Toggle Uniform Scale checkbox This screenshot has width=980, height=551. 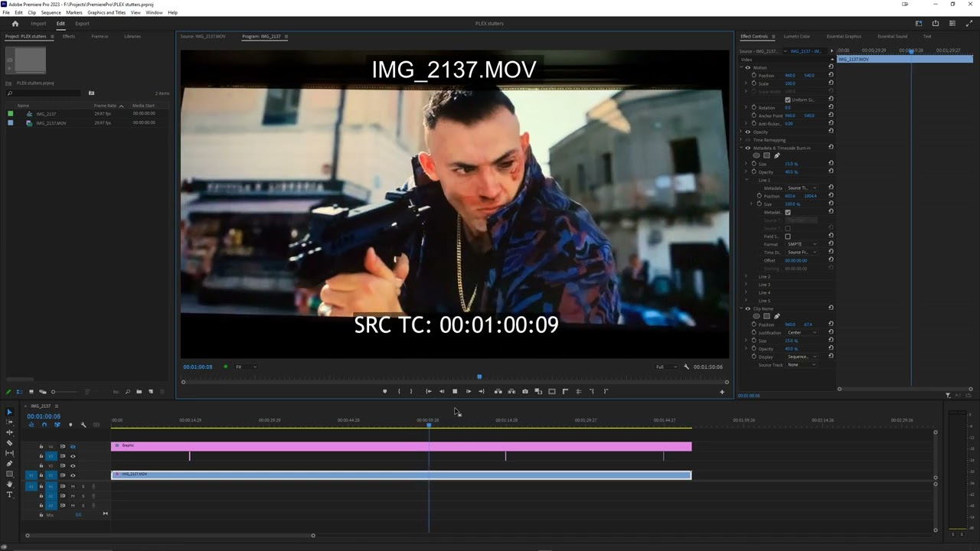[x=788, y=99]
